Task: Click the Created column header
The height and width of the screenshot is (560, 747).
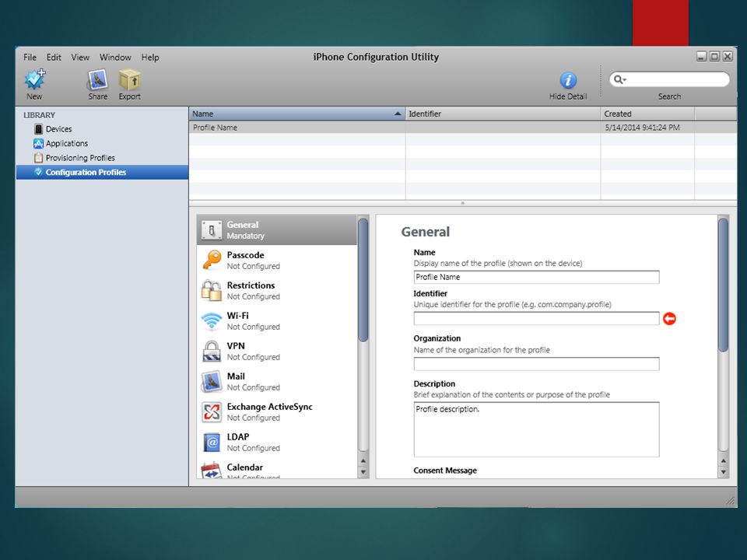Action: click(648, 114)
